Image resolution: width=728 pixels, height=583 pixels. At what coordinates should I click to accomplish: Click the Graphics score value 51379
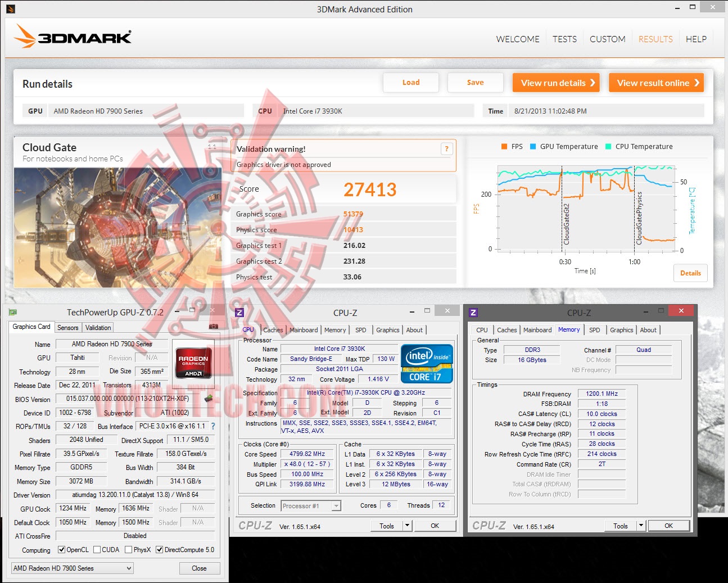pos(353,214)
